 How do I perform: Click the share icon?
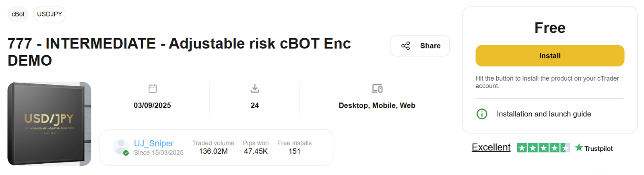(x=405, y=46)
